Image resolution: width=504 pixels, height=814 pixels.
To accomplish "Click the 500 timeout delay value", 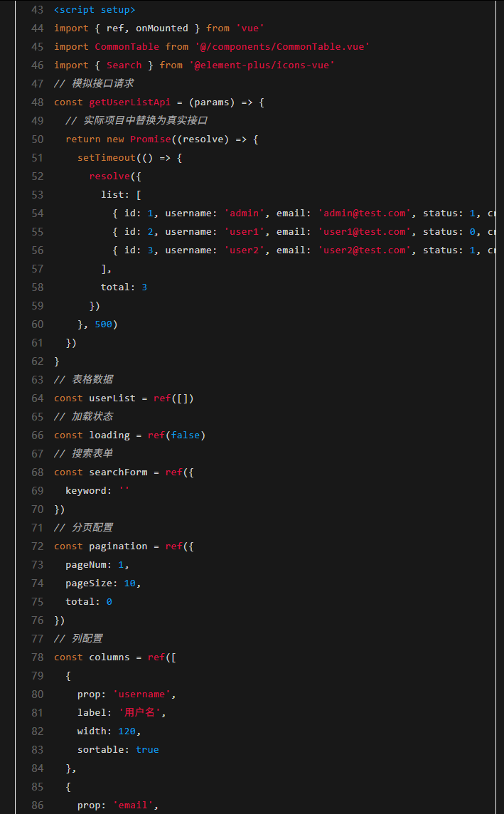I will click(x=103, y=324).
